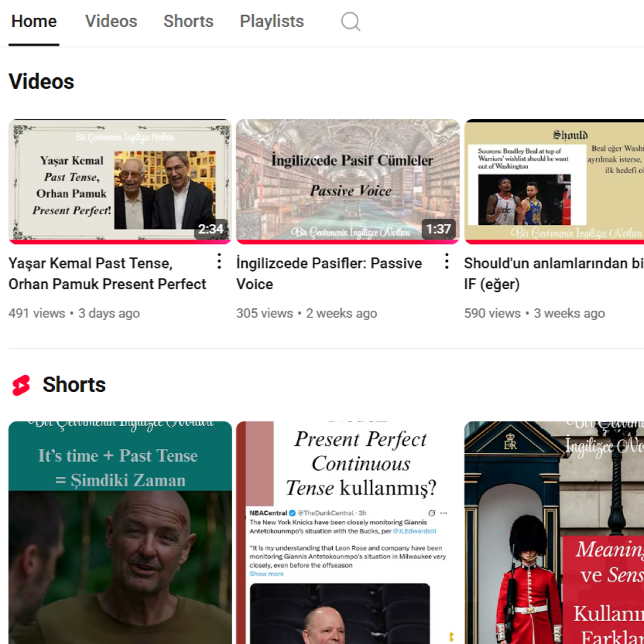Switch to the Playlists tab
644x644 pixels.
click(x=272, y=21)
